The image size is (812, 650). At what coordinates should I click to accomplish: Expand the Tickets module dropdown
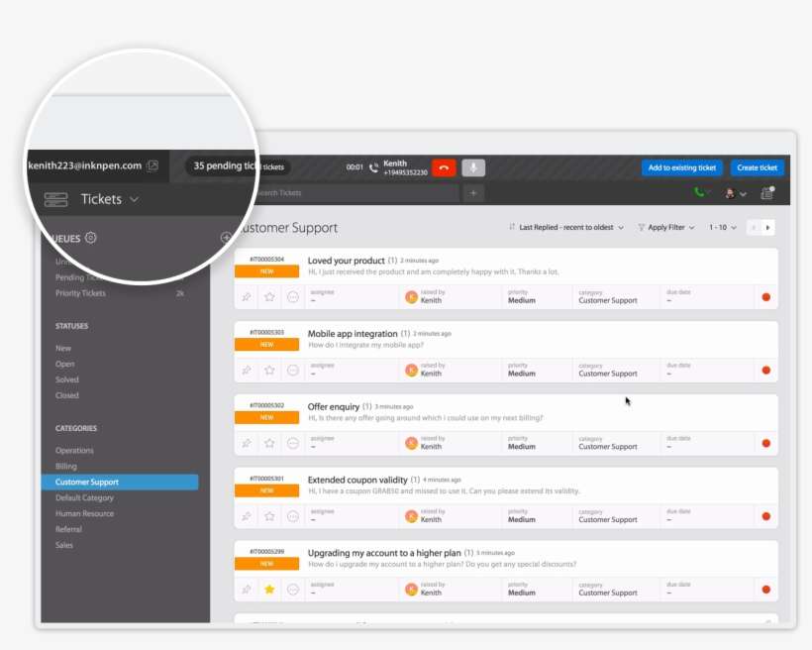point(134,199)
